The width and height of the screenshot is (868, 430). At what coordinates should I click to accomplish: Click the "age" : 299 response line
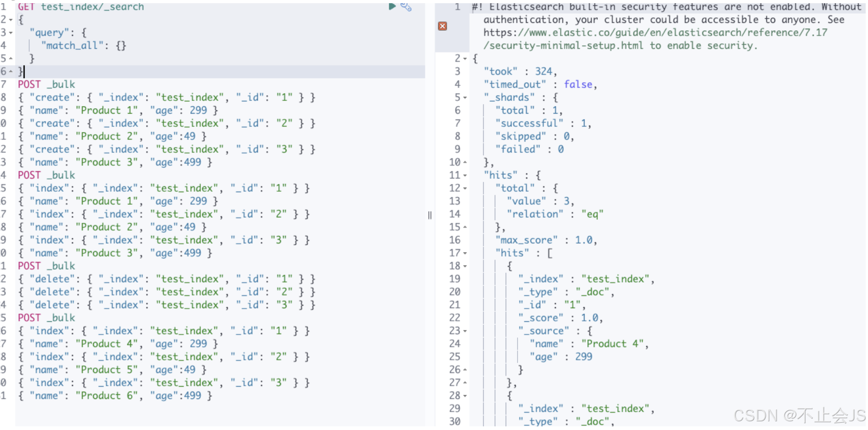(x=561, y=357)
